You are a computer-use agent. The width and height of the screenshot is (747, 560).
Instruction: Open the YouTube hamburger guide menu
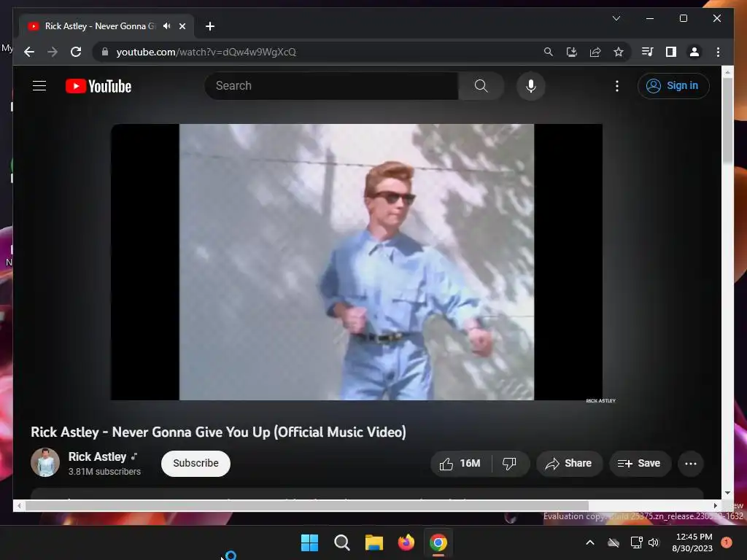pyautogui.click(x=39, y=86)
